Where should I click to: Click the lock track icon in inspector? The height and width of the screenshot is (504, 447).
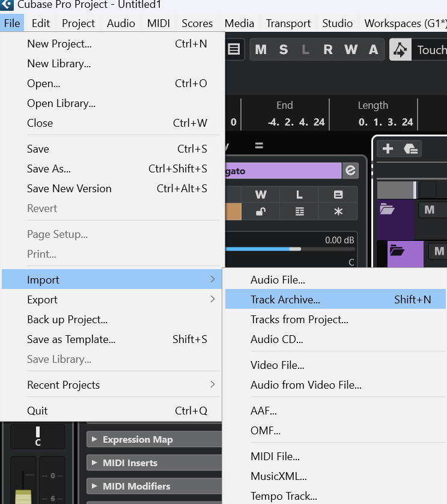click(261, 212)
